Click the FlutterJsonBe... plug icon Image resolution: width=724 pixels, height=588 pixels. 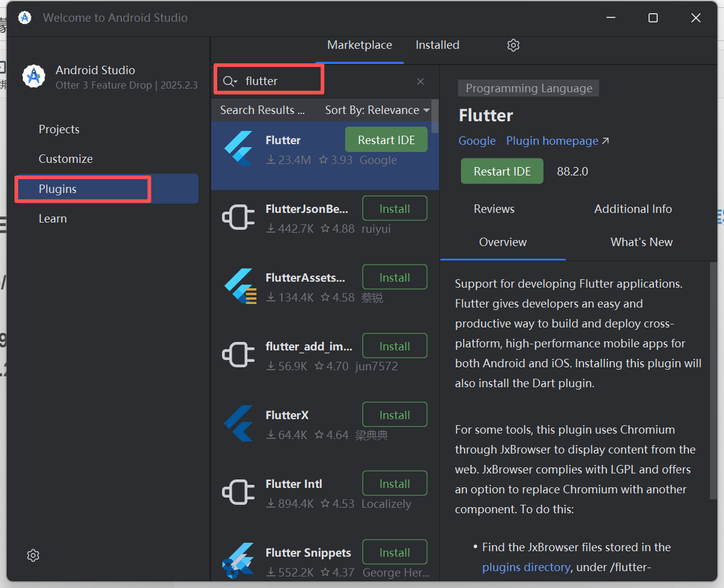pos(238,217)
